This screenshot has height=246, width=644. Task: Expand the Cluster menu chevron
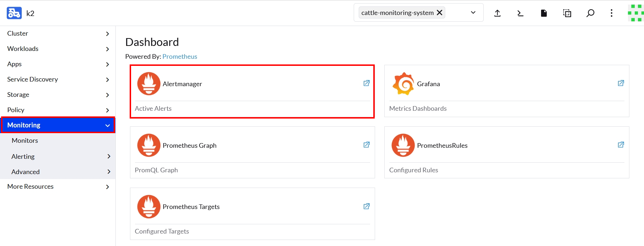point(108,33)
